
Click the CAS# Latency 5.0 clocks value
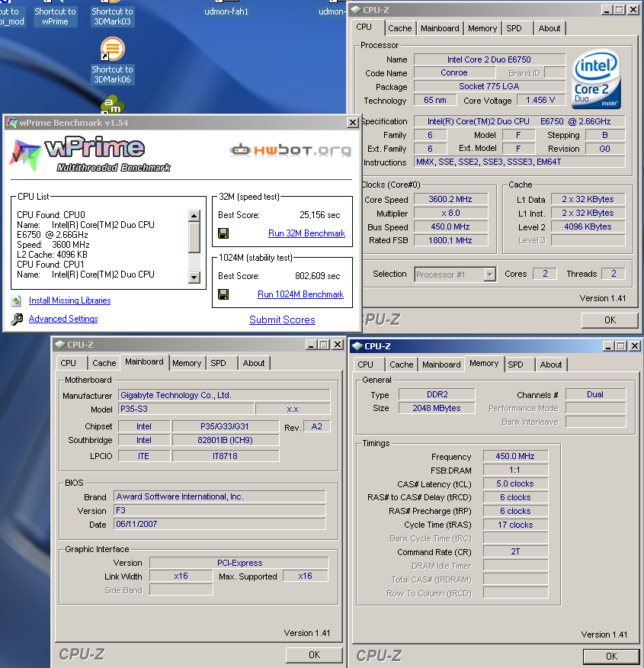pyautogui.click(x=515, y=483)
